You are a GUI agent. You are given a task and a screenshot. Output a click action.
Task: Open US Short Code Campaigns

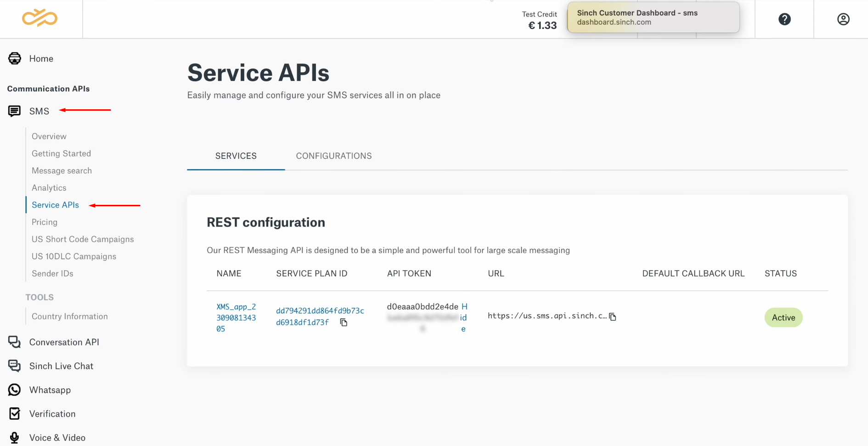83,239
